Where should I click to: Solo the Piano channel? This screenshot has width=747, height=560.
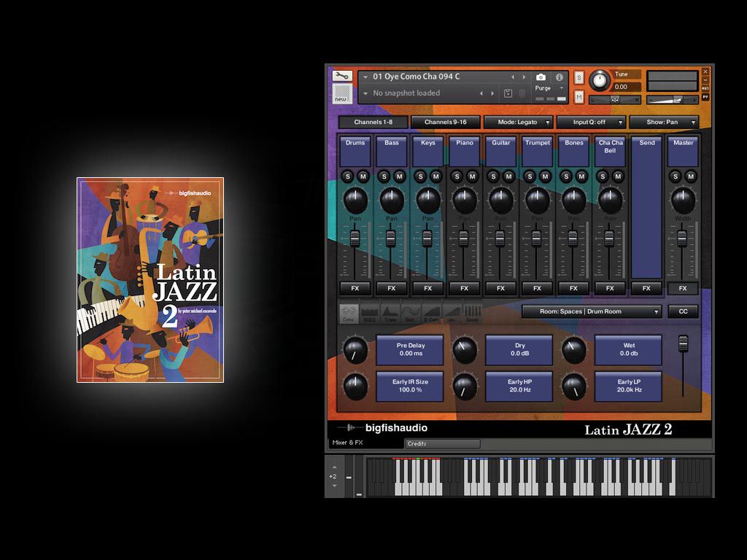(x=457, y=176)
